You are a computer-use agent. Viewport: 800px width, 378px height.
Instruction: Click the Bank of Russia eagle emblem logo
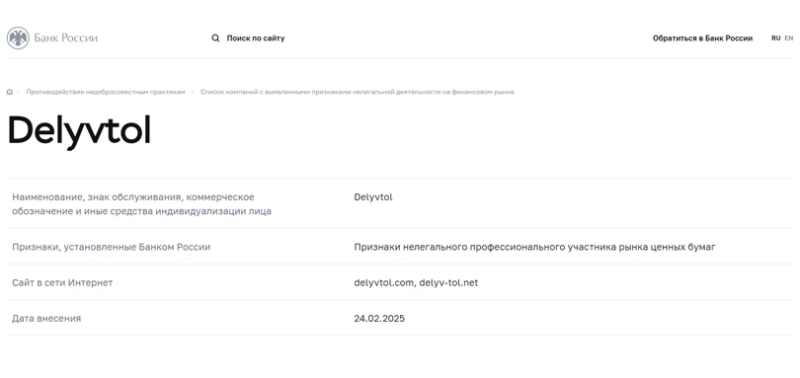[18, 38]
